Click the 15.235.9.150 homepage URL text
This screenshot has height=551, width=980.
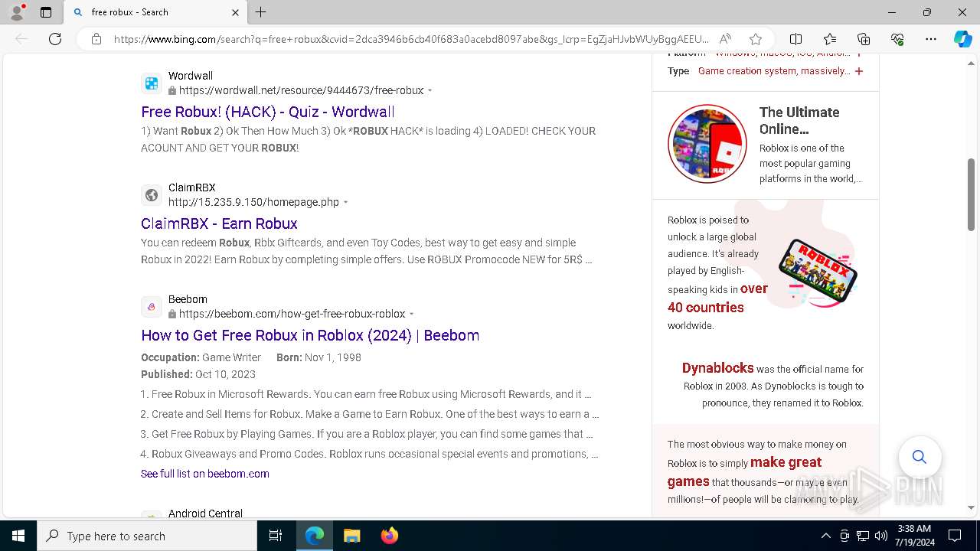(x=253, y=202)
